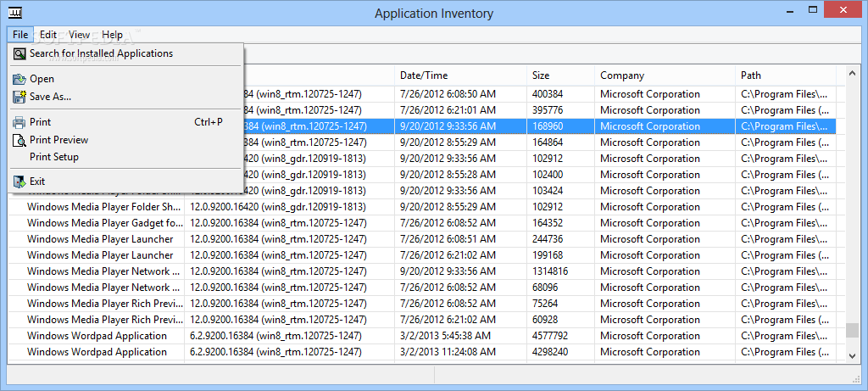The image size is (868, 391).
Task: Open the View menu
Action: pos(79,34)
